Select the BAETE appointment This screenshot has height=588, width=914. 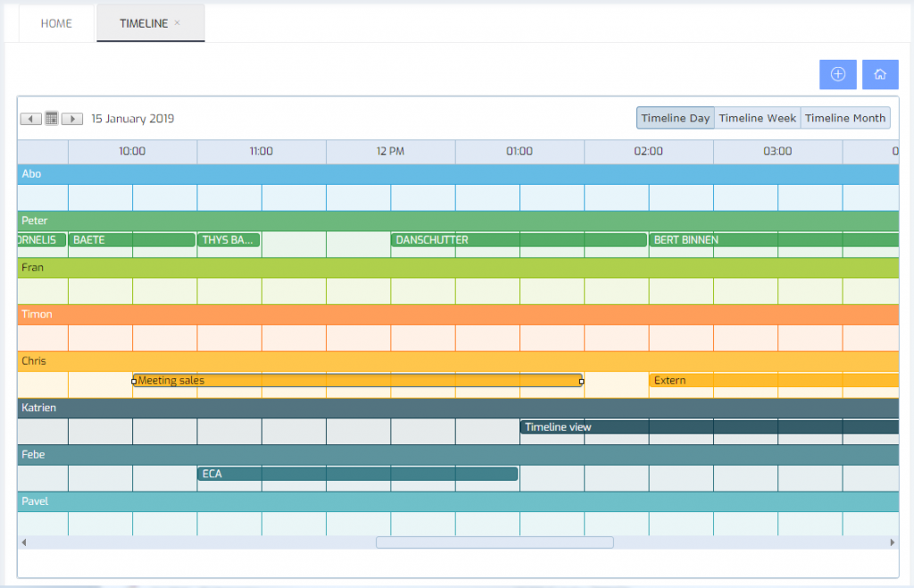coord(132,239)
